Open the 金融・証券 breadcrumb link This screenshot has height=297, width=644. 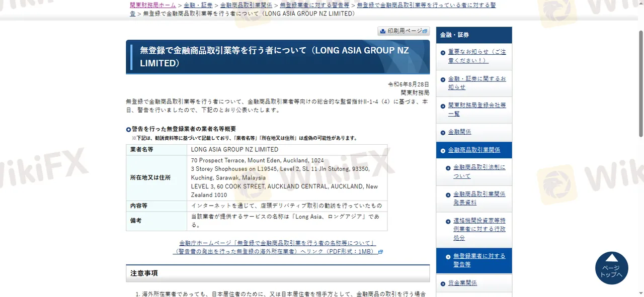[197, 5]
